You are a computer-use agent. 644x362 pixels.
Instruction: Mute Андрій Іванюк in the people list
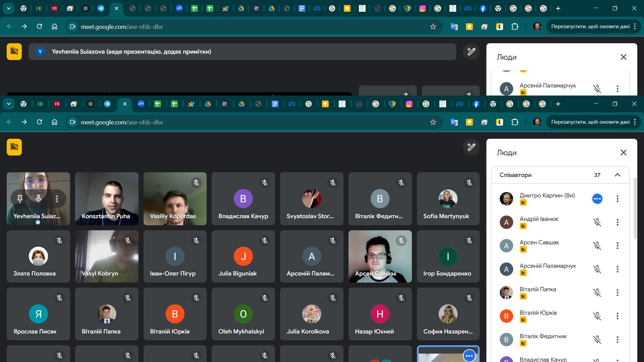pos(597,222)
